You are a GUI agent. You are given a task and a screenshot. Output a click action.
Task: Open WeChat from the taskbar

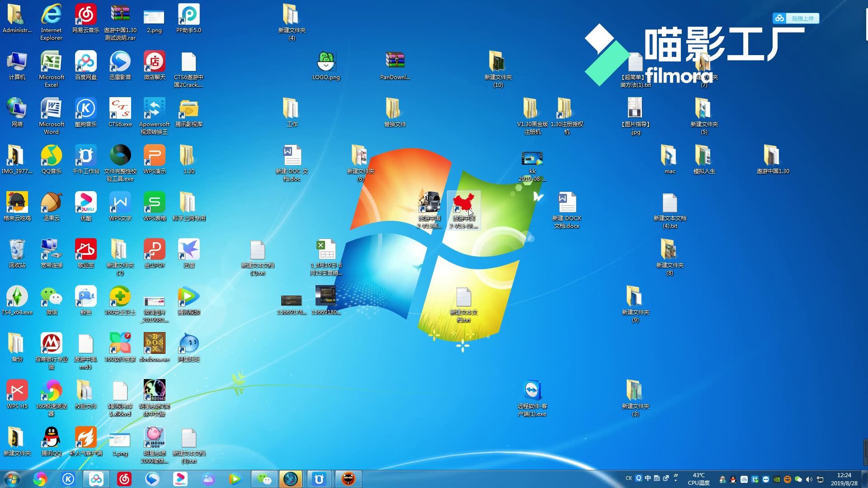coord(264,479)
